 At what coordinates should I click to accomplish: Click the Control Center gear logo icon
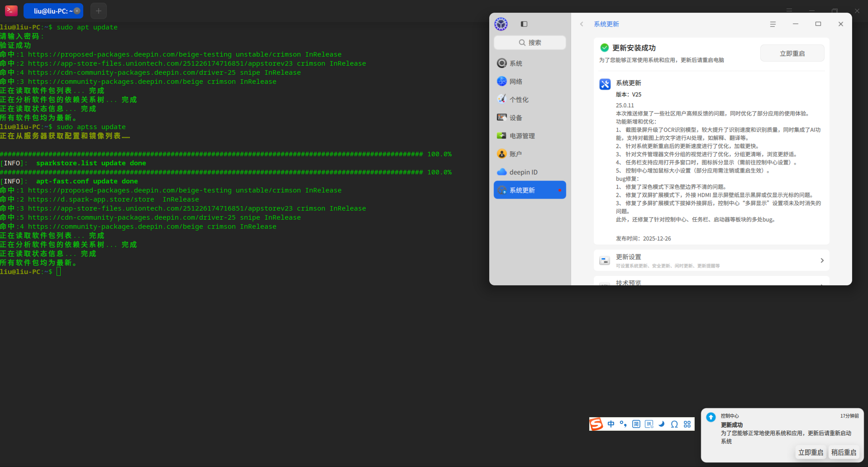[501, 24]
